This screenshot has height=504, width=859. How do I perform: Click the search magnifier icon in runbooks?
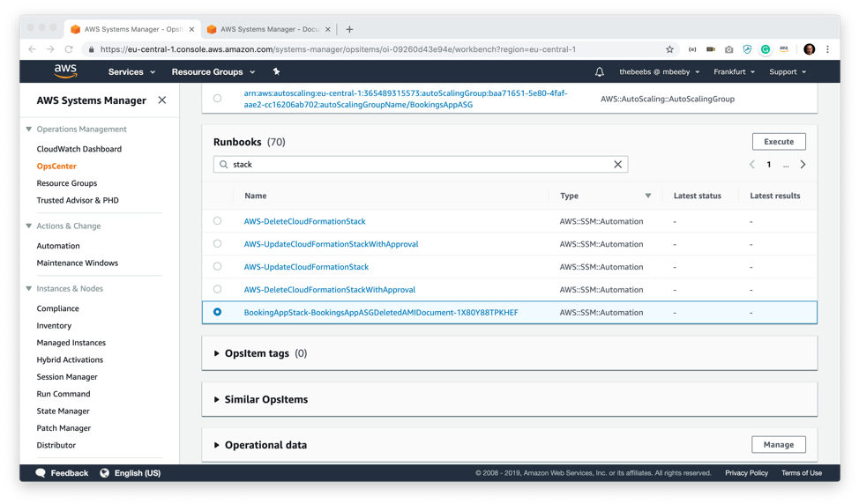(x=223, y=164)
